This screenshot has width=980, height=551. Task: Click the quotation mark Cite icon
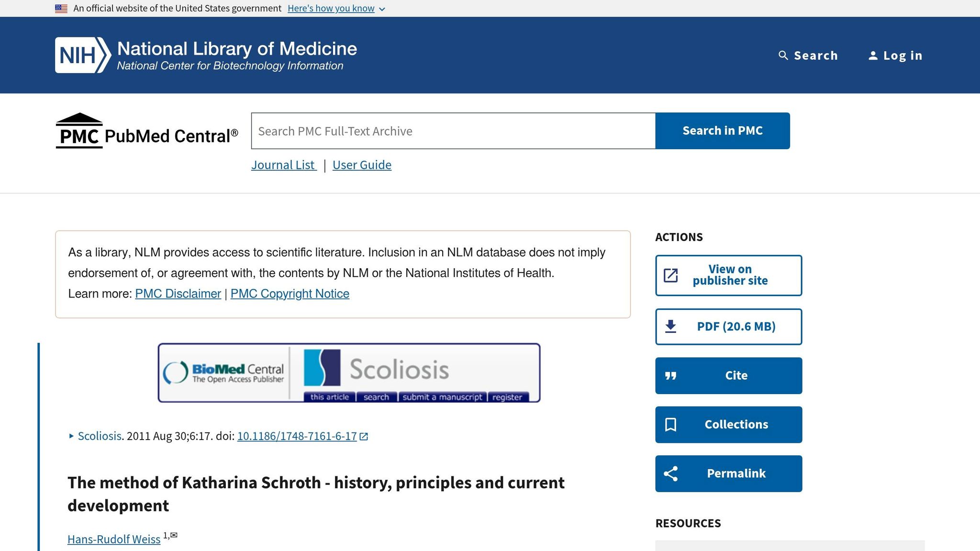pos(671,376)
